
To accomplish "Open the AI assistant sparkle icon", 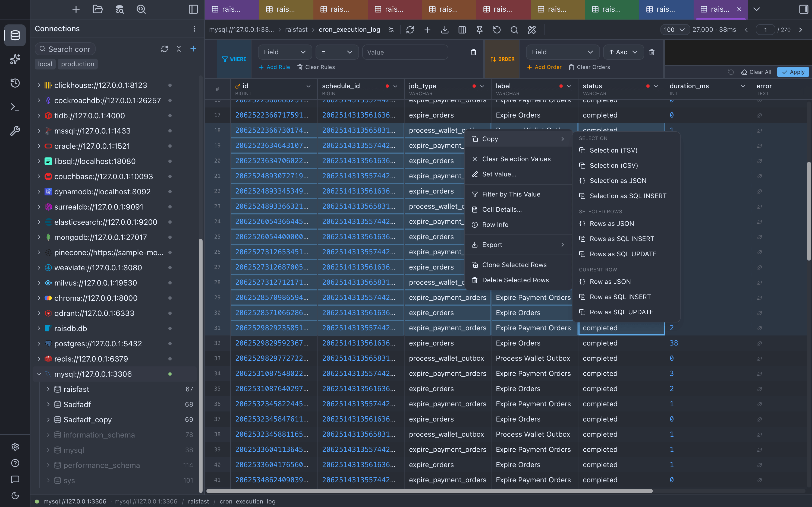I will [x=15, y=59].
